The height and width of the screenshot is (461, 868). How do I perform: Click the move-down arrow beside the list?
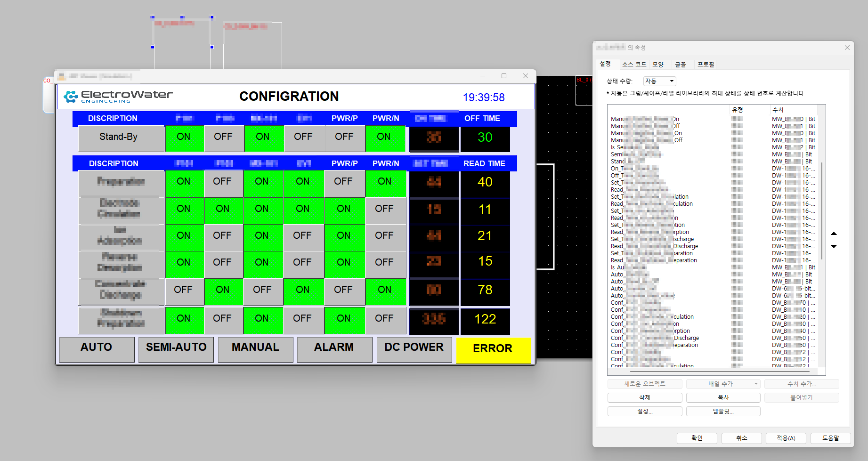click(x=834, y=246)
